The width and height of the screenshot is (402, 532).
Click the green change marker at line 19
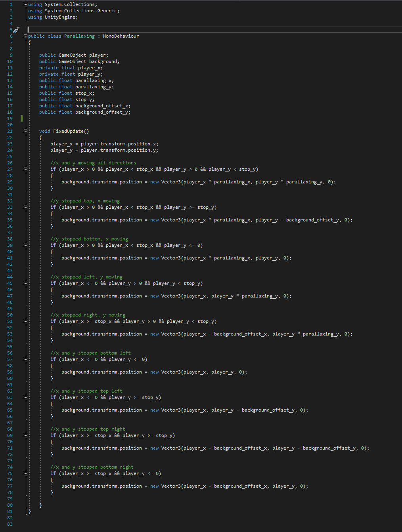[x=22, y=118]
